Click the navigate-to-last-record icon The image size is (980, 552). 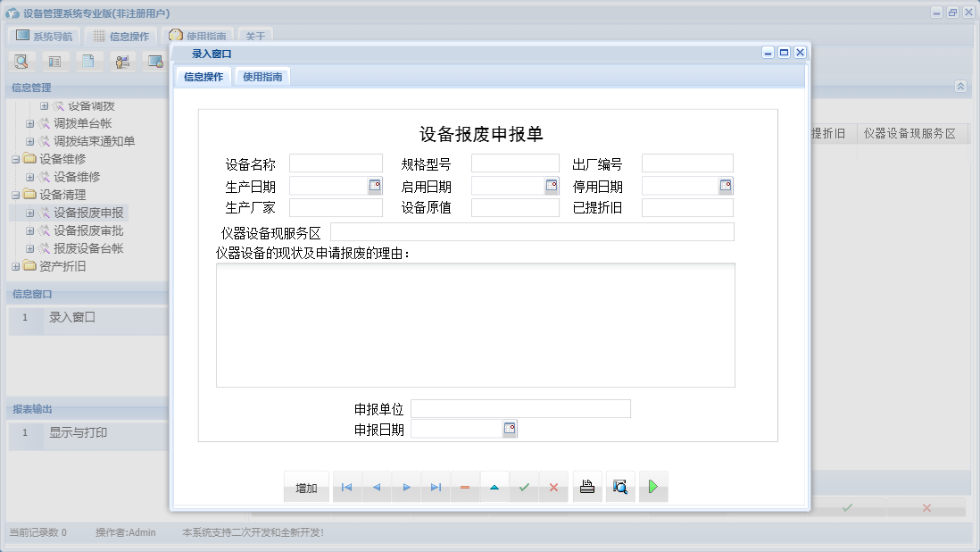[x=436, y=487]
